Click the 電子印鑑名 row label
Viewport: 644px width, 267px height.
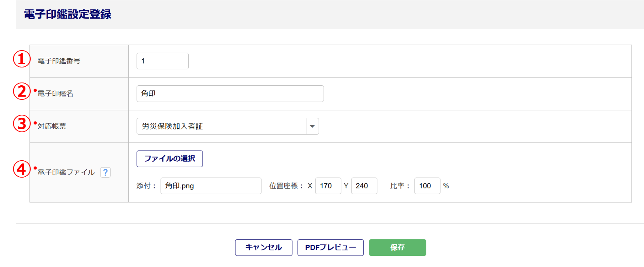click(x=55, y=94)
